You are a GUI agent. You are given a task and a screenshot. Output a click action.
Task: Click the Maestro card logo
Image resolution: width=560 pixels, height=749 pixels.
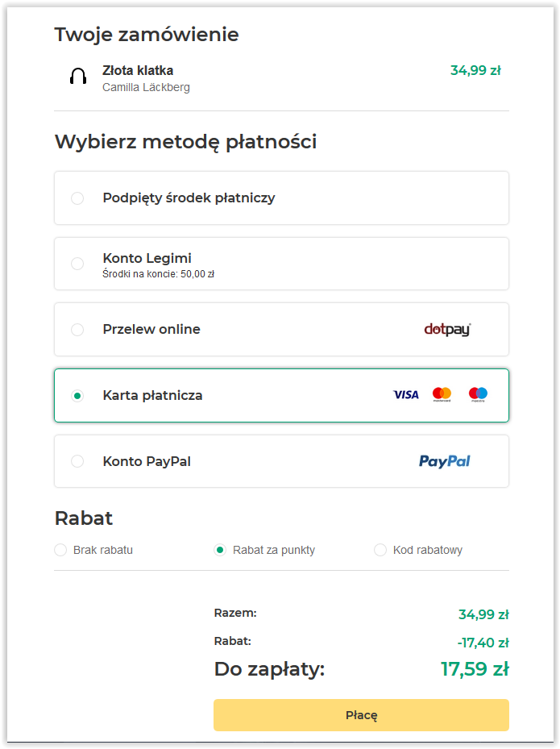(478, 394)
